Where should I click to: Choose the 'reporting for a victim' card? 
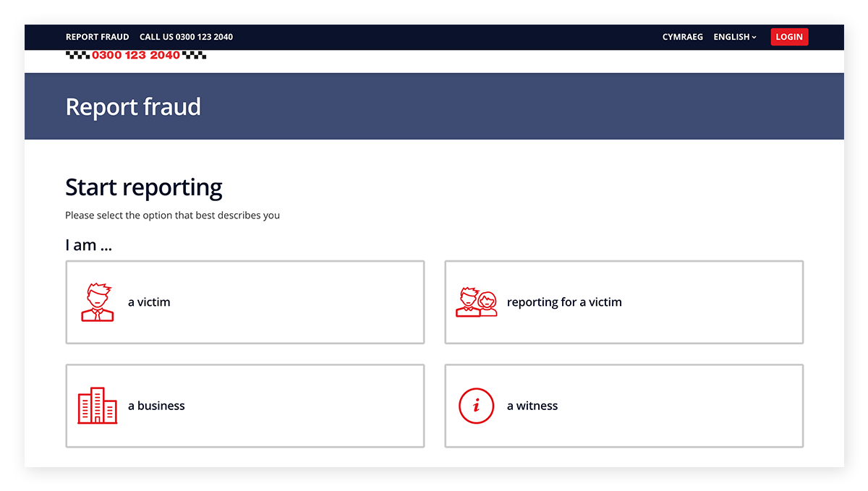pyautogui.click(x=624, y=302)
